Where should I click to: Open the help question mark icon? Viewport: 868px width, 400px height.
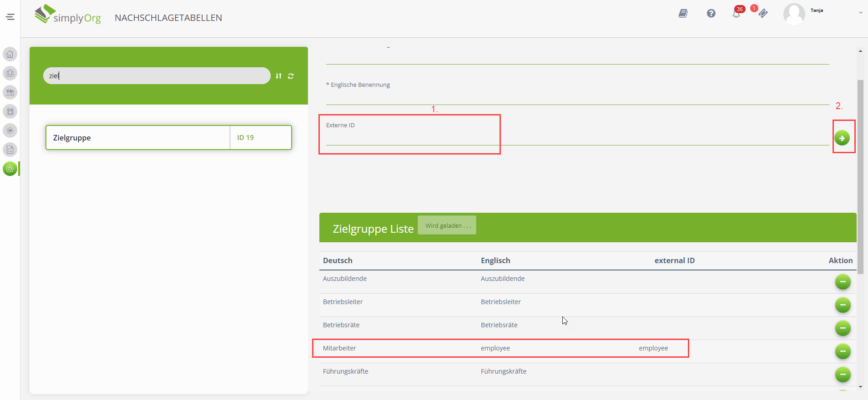click(x=711, y=14)
